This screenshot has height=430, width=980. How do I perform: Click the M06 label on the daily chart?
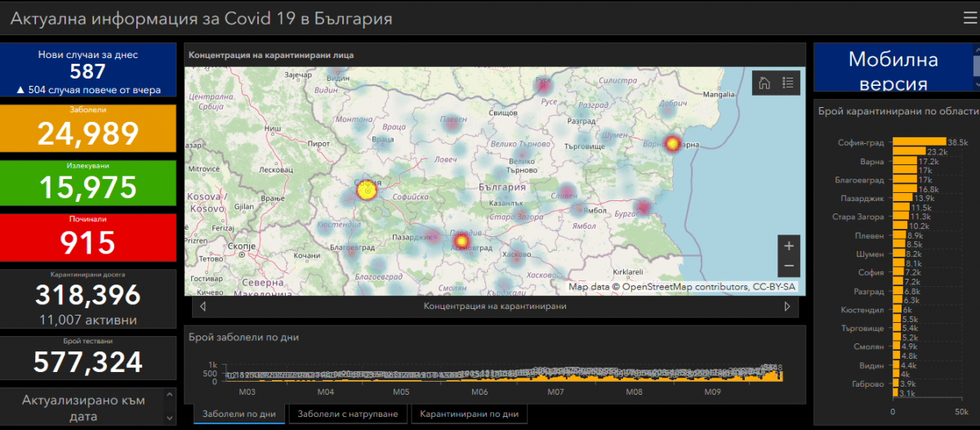(x=479, y=392)
